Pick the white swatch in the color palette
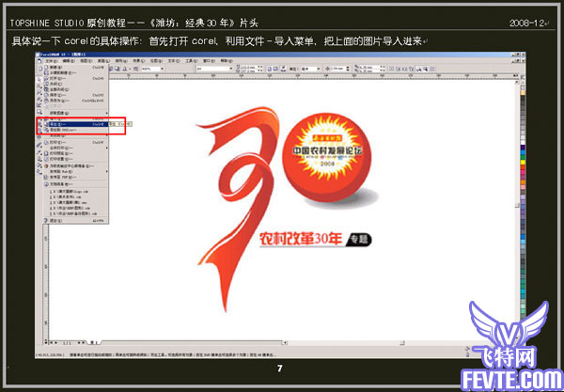The image size is (564, 392). [523, 142]
